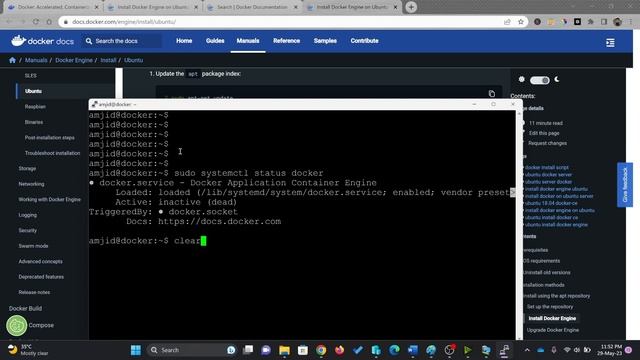Switch to Search | Docker Documentation tab
Screen dimensions: 640x360
coord(252,7)
